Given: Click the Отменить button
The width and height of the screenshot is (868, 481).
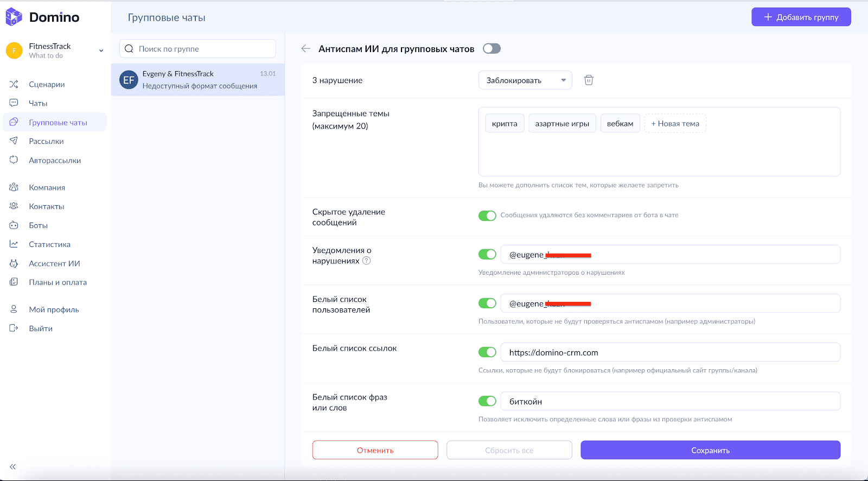Looking at the screenshot, I should 375,450.
